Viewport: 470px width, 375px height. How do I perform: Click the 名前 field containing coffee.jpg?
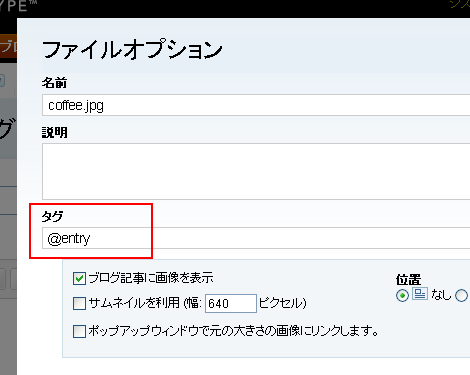click(256, 105)
